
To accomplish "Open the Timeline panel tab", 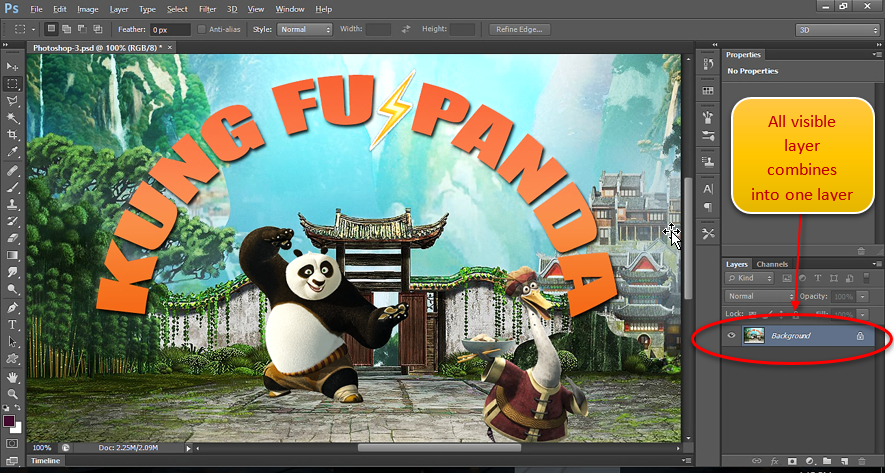I will point(46,461).
